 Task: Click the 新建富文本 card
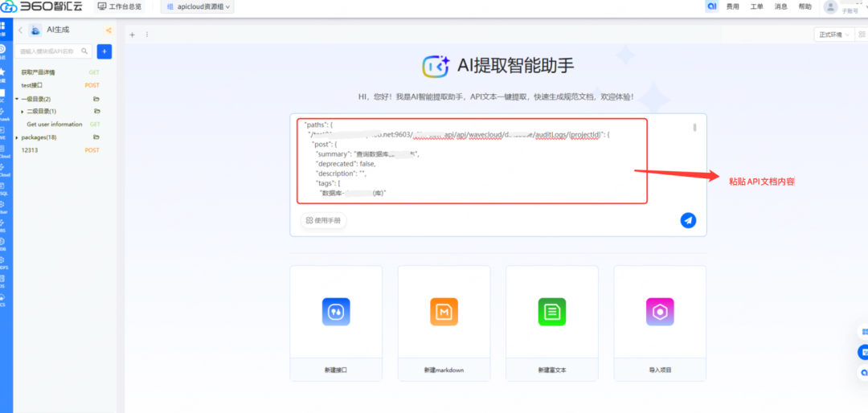tap(552, 323)
